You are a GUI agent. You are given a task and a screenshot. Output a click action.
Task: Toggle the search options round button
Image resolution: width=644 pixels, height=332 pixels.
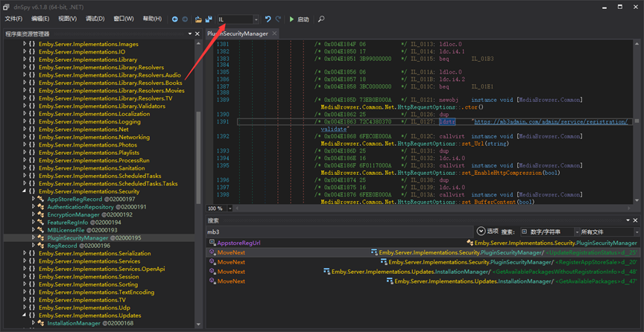(481, 232)
